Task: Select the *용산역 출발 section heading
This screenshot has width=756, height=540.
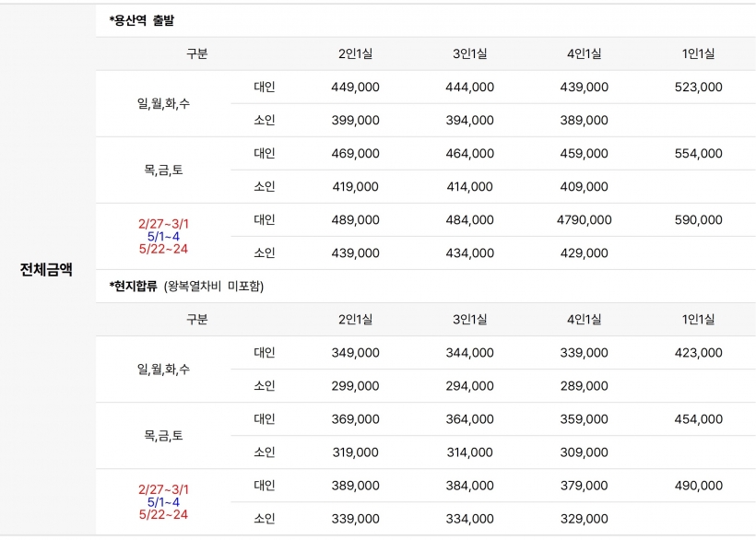Action: (x=148, y=20)
